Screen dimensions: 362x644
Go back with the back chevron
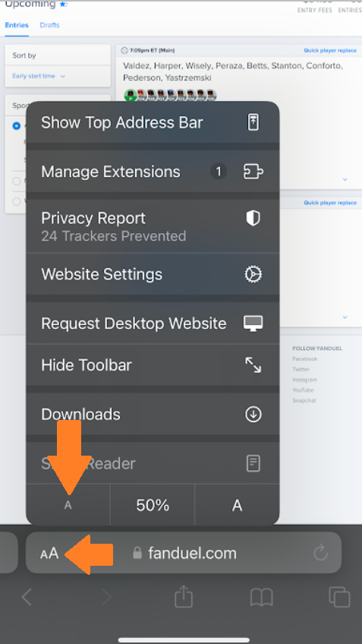coord(27,597)
